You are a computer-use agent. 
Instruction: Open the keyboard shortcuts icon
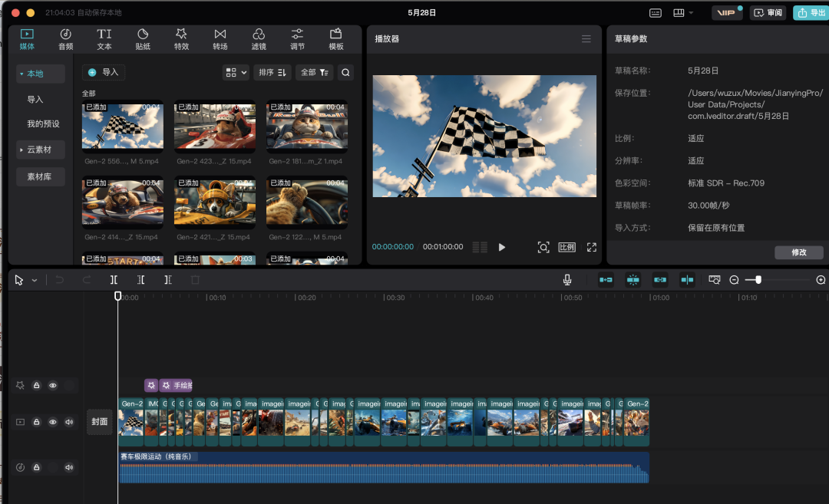[x=655, y=13]
